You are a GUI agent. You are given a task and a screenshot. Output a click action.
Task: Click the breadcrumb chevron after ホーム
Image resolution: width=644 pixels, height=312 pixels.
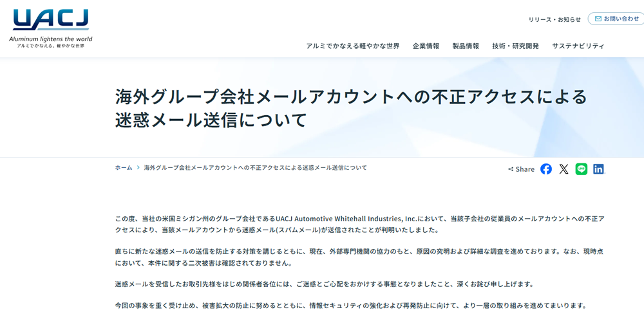tap(138, 167)
